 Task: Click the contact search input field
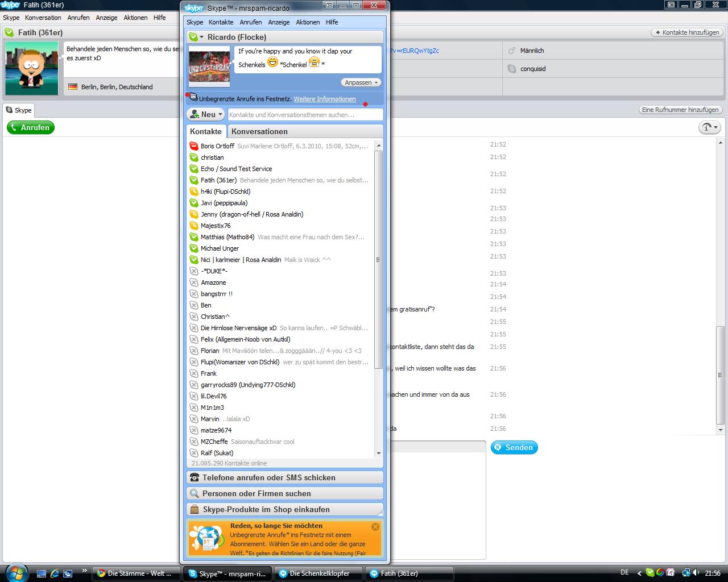tap(305, 115)
